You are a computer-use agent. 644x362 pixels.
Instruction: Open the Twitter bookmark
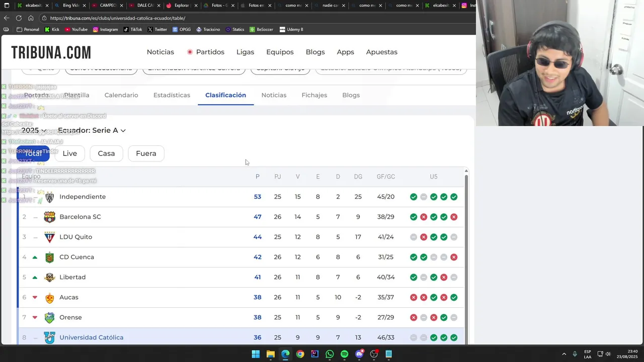tap(157, 30)
